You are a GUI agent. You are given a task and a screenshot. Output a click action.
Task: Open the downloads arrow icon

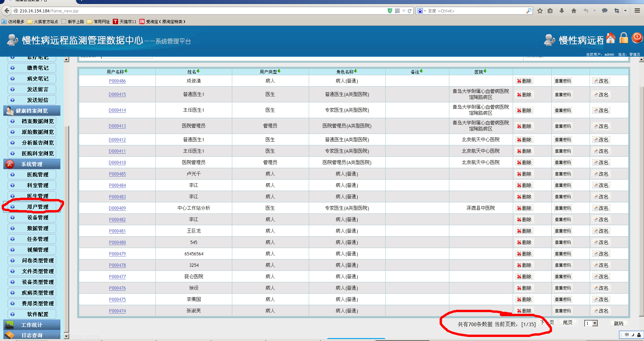(562, 11)
